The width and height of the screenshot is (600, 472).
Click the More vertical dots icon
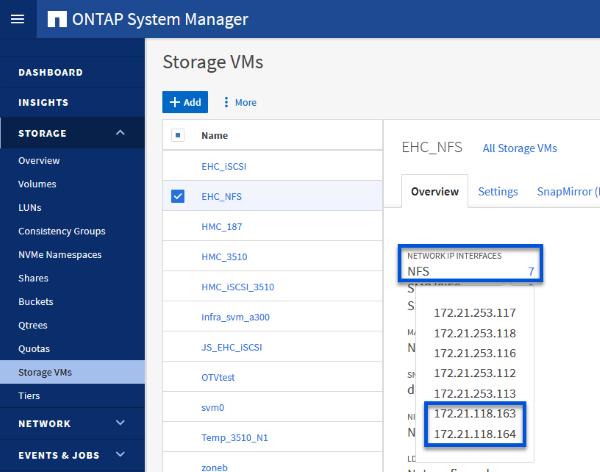coord(226,102)
